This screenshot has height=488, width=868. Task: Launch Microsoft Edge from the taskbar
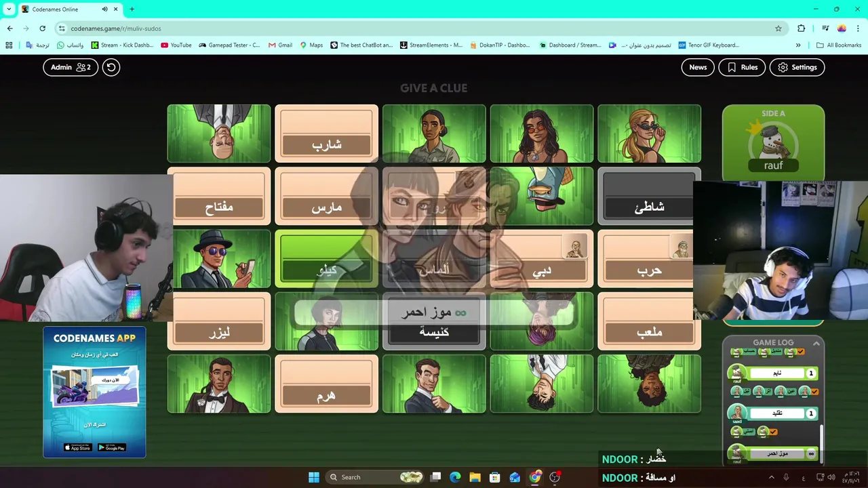(455, 477)
